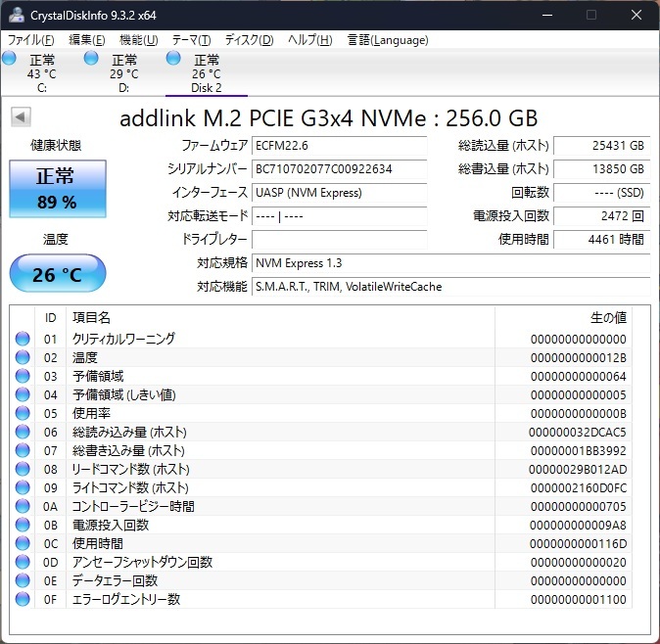Open the ファイル(F) menu
Viewport: 660px width, 644px height.
[31, 40]
